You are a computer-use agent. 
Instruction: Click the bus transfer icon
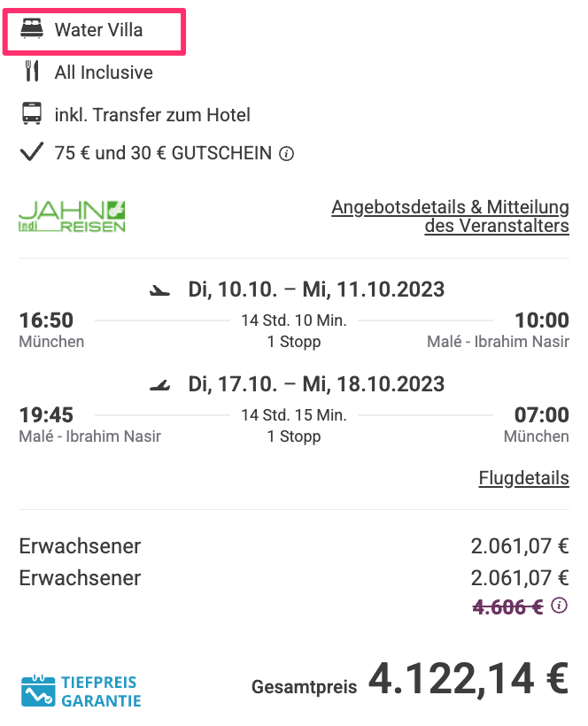[32, 114]
